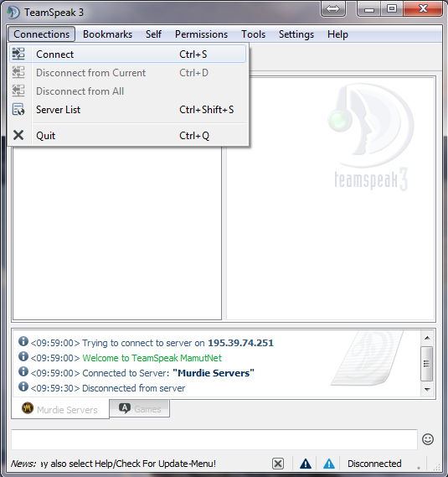
Task: Open the Self menu
Action: pyautogui.click(x=153, y=34)
